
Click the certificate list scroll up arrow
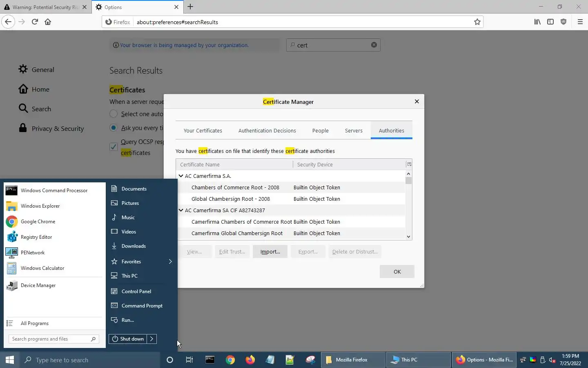[x=408, y=174]
